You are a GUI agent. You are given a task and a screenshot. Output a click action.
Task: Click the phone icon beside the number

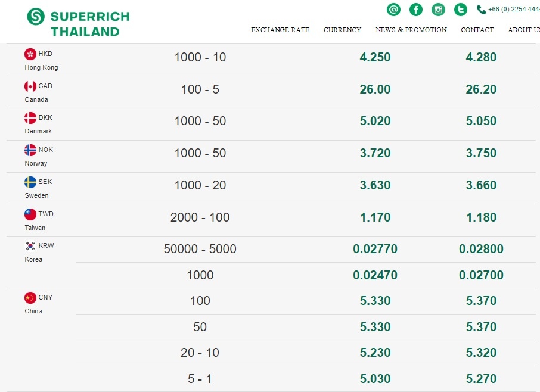coord(481,10)
